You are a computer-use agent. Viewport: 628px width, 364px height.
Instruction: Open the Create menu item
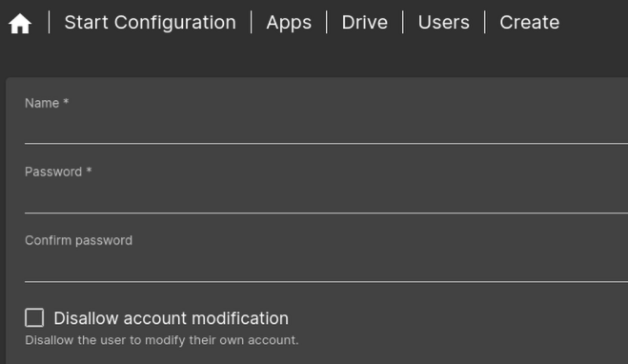coord(530,23)
